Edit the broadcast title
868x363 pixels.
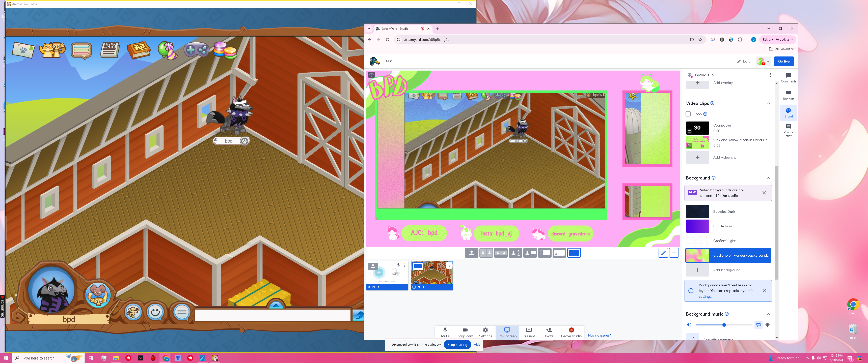[x=743, y=61]
